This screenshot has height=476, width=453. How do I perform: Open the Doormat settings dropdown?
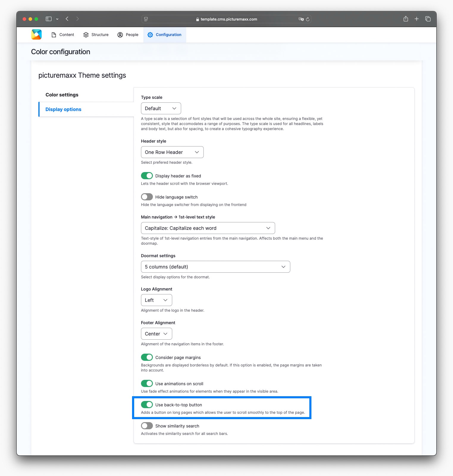pyautogui.click(x=216, y=267)
